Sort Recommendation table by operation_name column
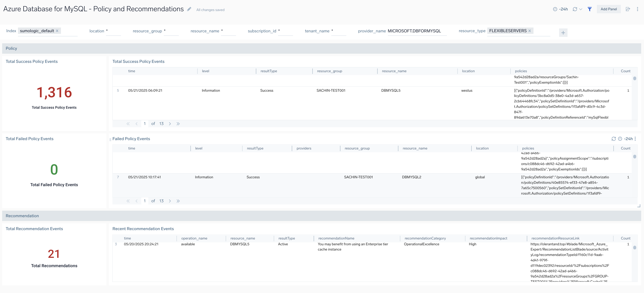 pyautogui.click(x=194, y=238)
